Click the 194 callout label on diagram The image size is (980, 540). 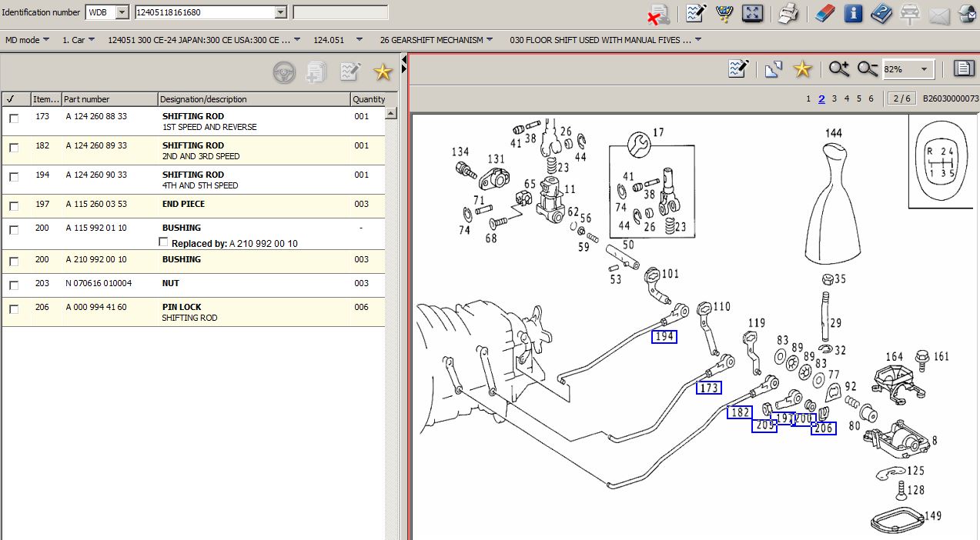click(x=664, y=337)
